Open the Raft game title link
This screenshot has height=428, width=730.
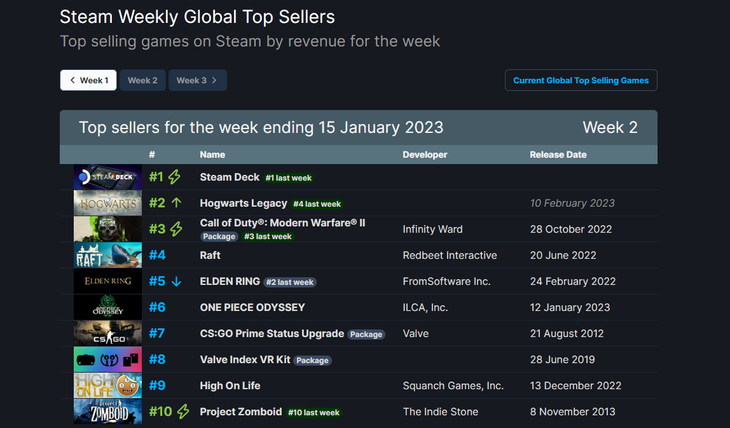(210, 255)
